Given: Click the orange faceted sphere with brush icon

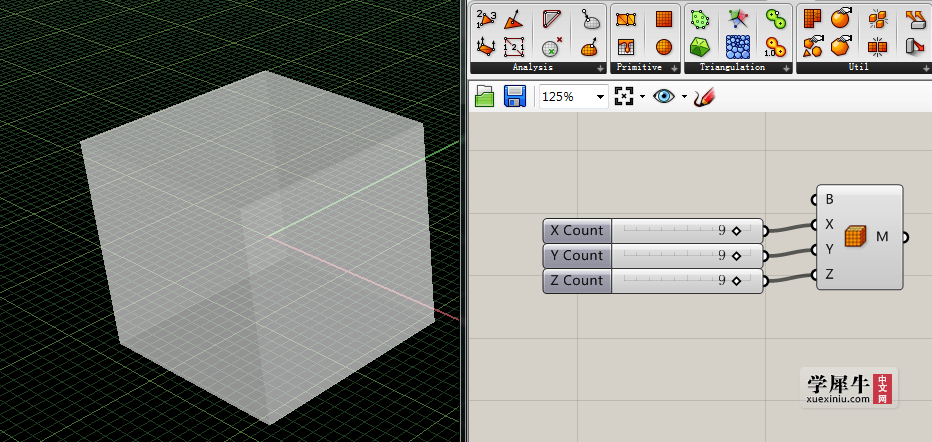Looking at the screenshot, I should (840, 46).
